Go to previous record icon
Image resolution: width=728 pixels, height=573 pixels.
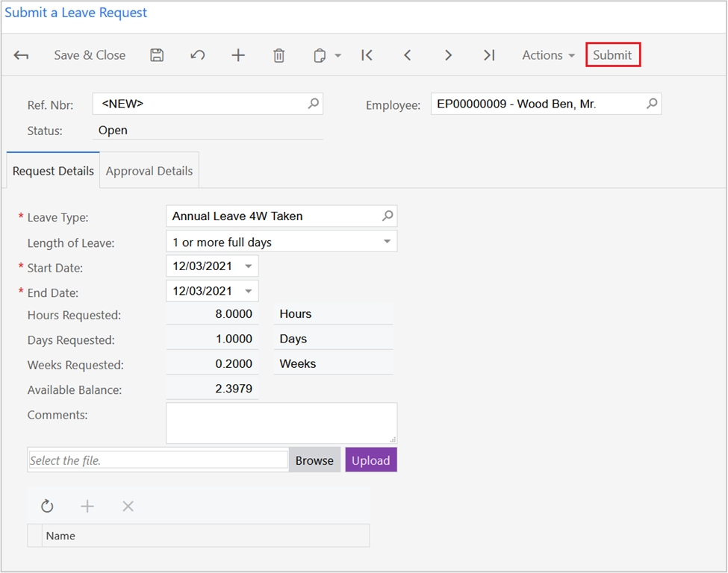(407, 55)
